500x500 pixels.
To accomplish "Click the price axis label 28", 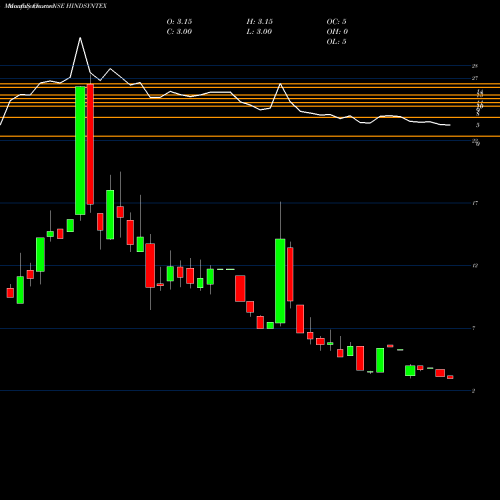I will (475, 66).
